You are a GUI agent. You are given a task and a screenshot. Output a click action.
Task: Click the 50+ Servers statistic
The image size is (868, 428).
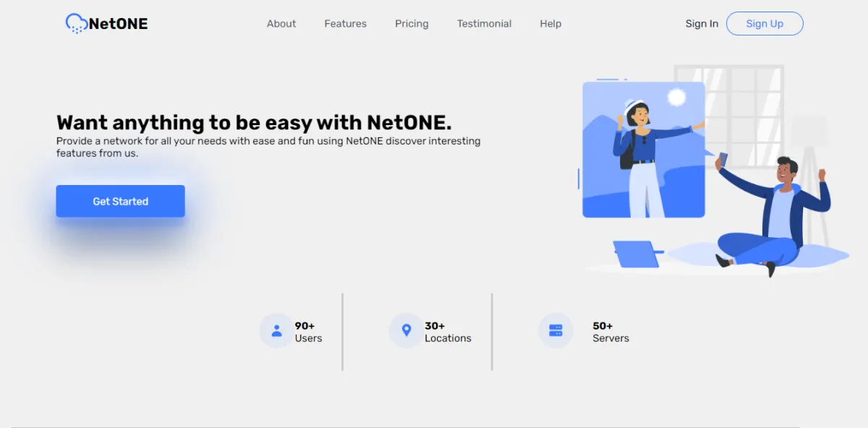pos(610,330)
